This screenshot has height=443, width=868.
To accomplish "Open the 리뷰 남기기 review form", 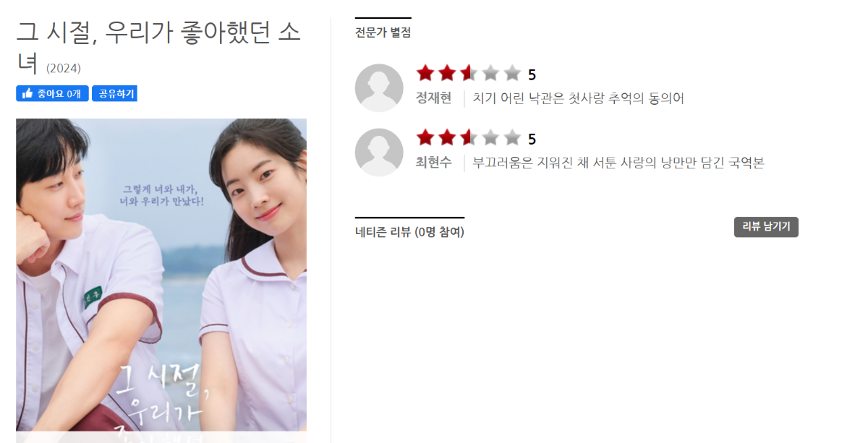I will tap(766, 227).
